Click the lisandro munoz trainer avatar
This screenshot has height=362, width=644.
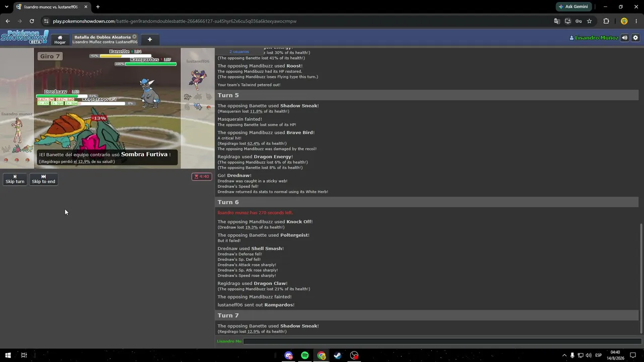coord(18,131)
